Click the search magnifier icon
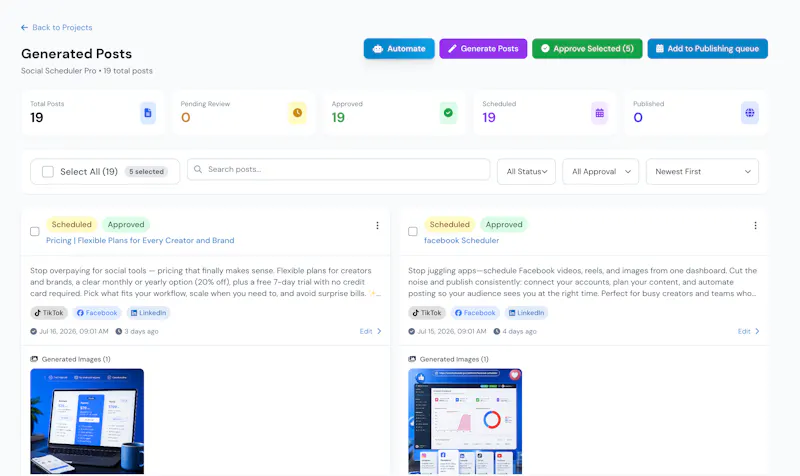The width and height of the screenshot is (800, 476). pyautogui.click(x=198, y=169)
